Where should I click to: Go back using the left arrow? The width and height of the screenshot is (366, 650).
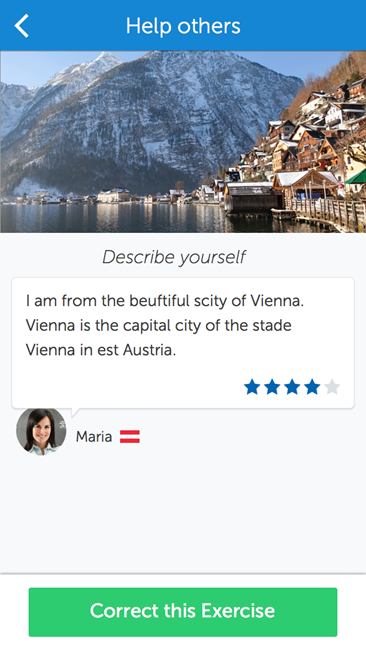click(22, 26)
